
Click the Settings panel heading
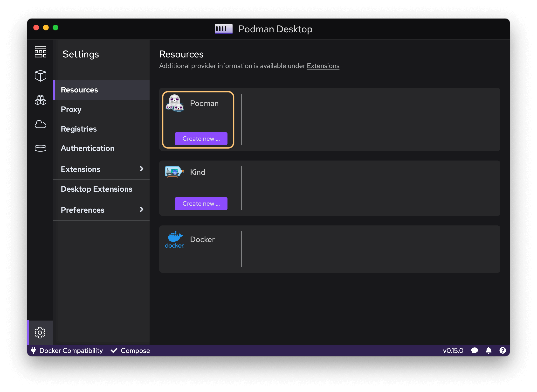(x=81, y=54)
